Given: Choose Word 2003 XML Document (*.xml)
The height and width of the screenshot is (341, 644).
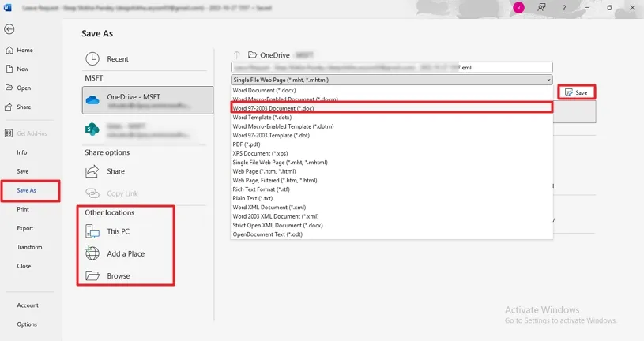Looking at the screenshot, I should [392, 216].
